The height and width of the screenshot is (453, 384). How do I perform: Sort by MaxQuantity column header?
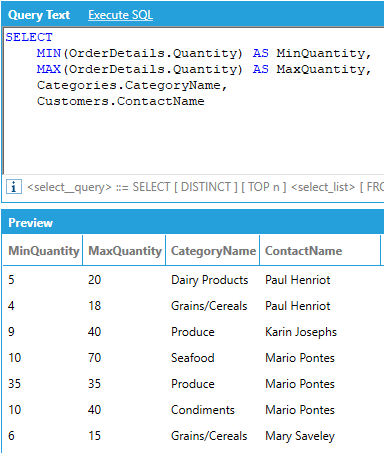pyautogui.click(x=124, y=250)
